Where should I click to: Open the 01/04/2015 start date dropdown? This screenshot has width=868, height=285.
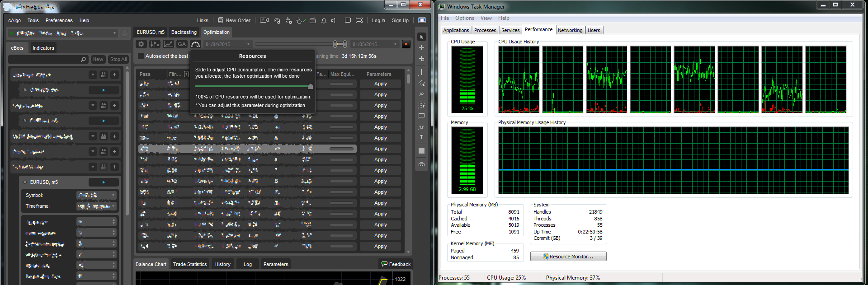click(227, 44)
